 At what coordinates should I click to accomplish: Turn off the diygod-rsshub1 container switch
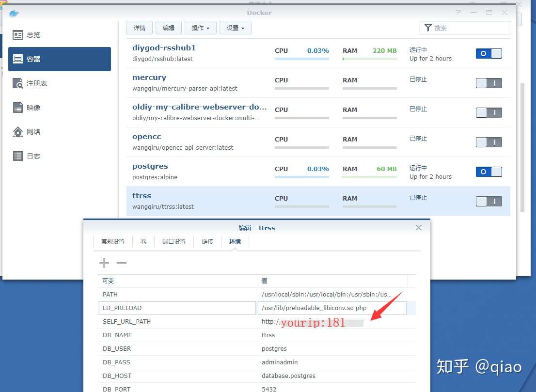(489, 54)
